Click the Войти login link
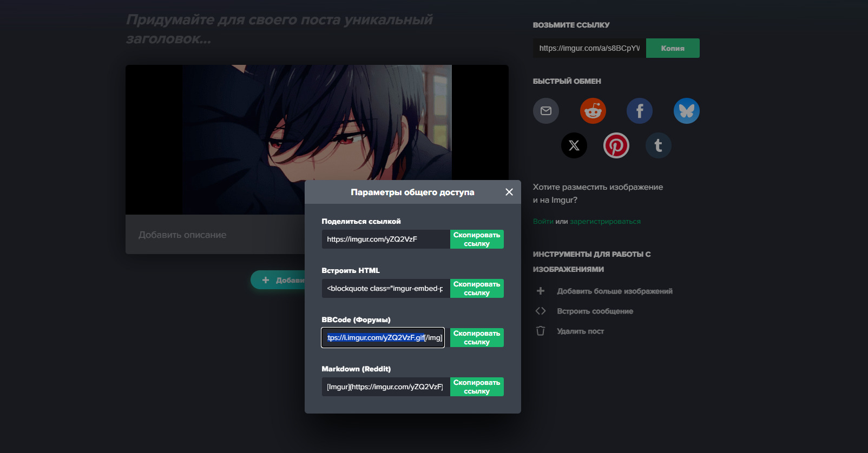This screenshot has width=868, height=453. (x=543, y=222)
